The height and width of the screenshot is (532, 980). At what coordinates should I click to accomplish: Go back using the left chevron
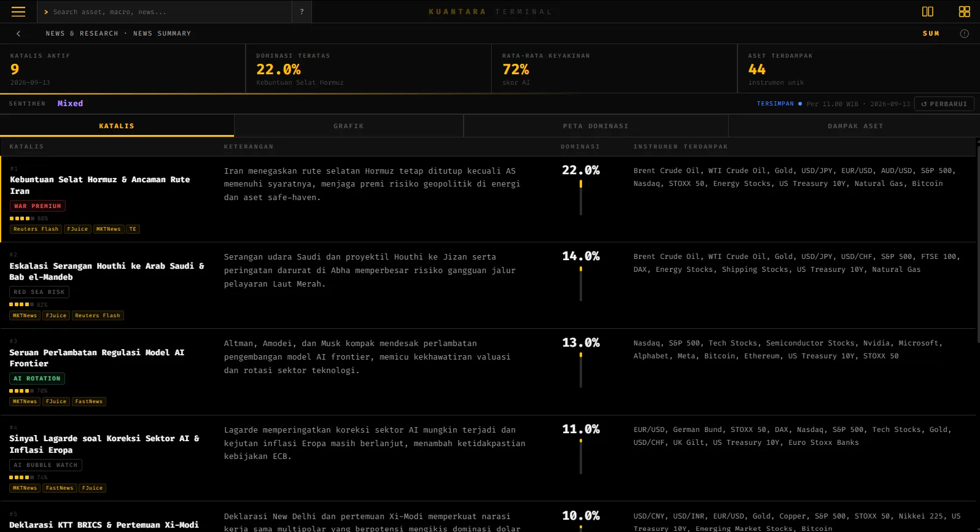(18, 34)
